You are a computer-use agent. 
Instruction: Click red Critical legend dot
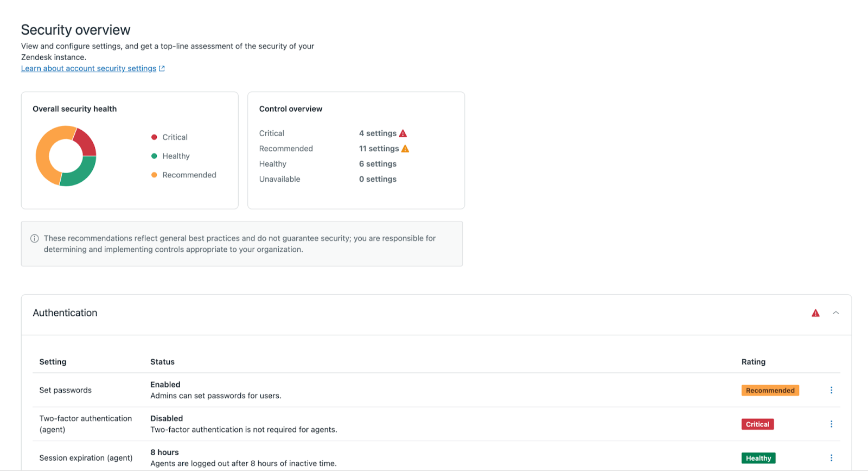pos(154,137)
